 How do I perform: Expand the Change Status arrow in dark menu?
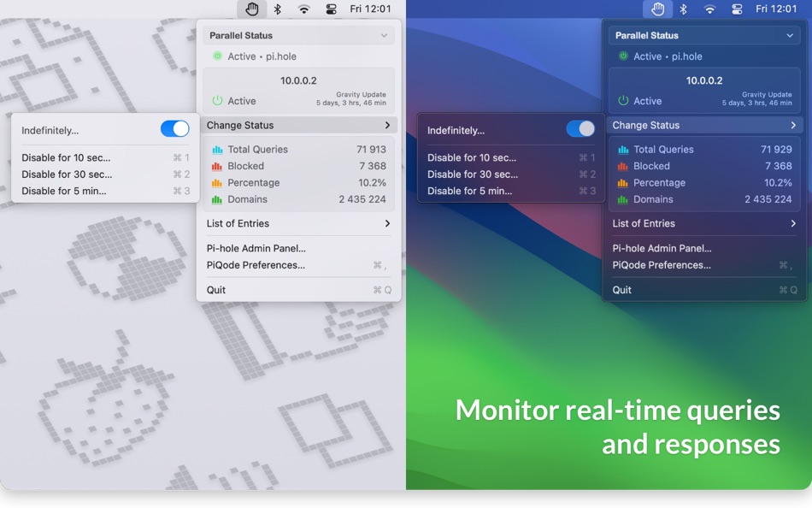pyautogui.click(x=793, y=125)
